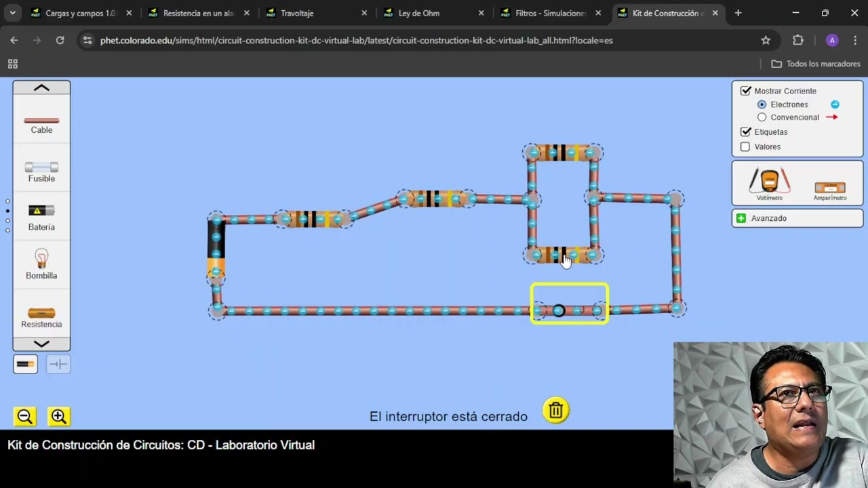This screenshot has height=488, width=868.
Task: Select the Kit de Construcción tab
Action: (x=668, y=13)
